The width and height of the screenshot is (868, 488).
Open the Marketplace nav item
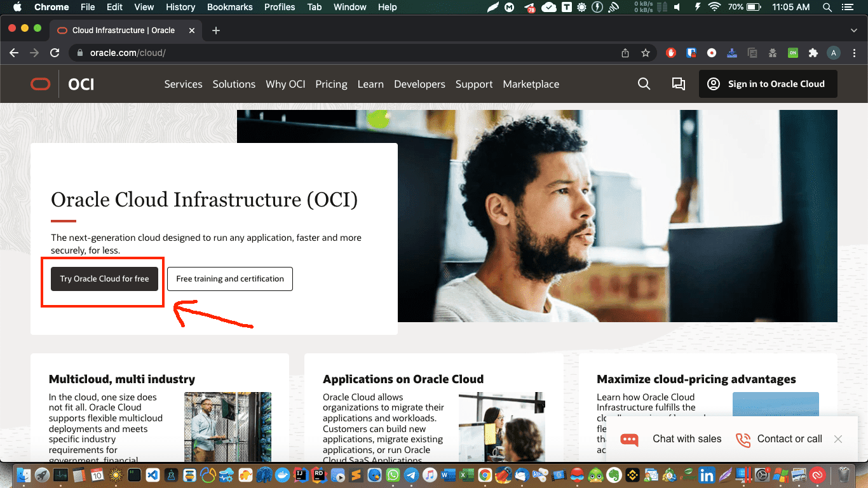tap(531, 84)
